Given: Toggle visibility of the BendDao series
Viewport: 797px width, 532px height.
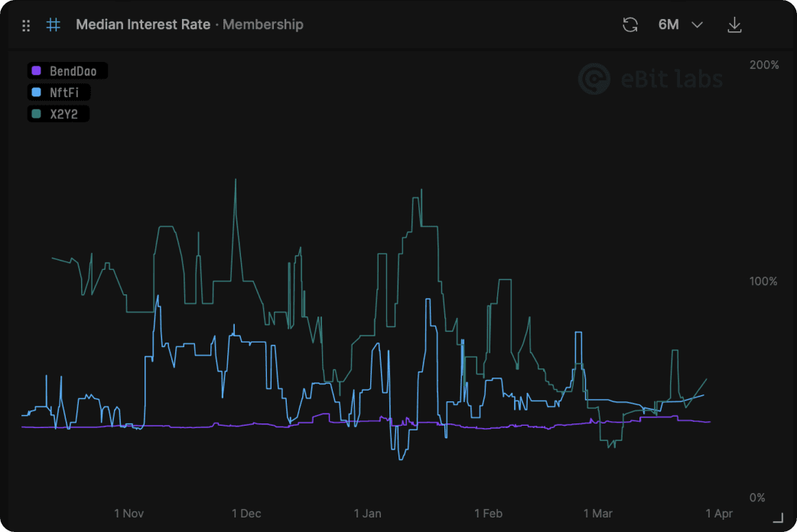Looking at the screenshot, I should point(67,70).
